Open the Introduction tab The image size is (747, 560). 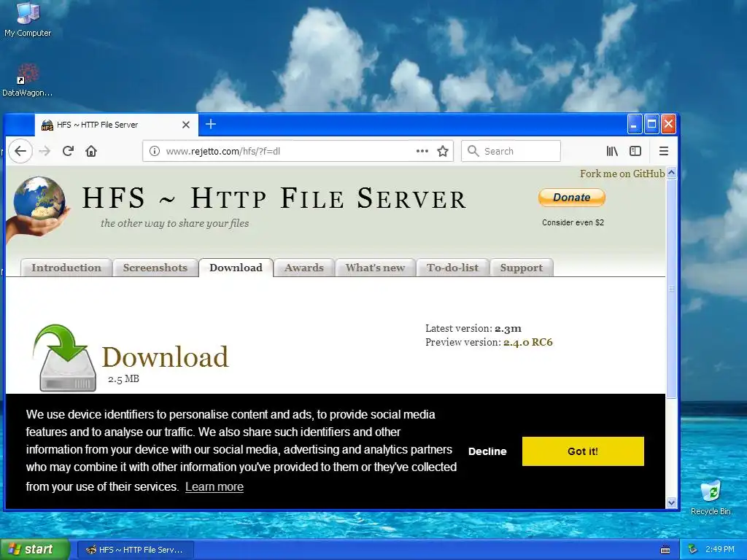pos(66,268)
